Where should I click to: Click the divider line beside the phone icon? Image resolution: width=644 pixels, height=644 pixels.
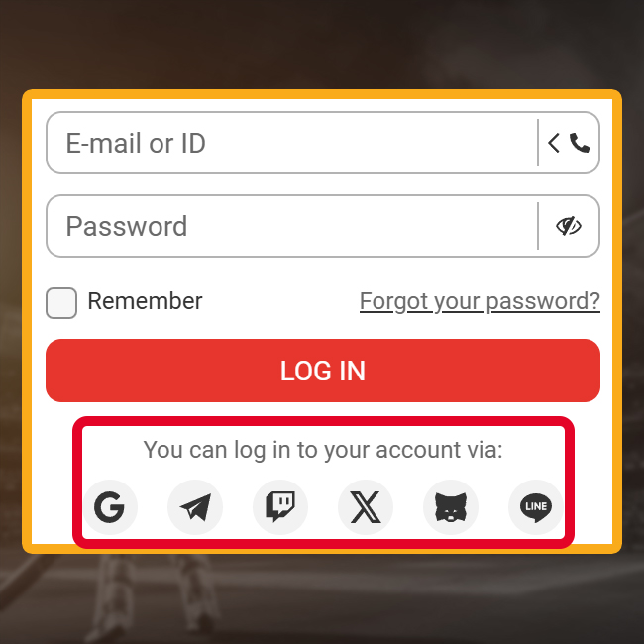tap(538, 143)
